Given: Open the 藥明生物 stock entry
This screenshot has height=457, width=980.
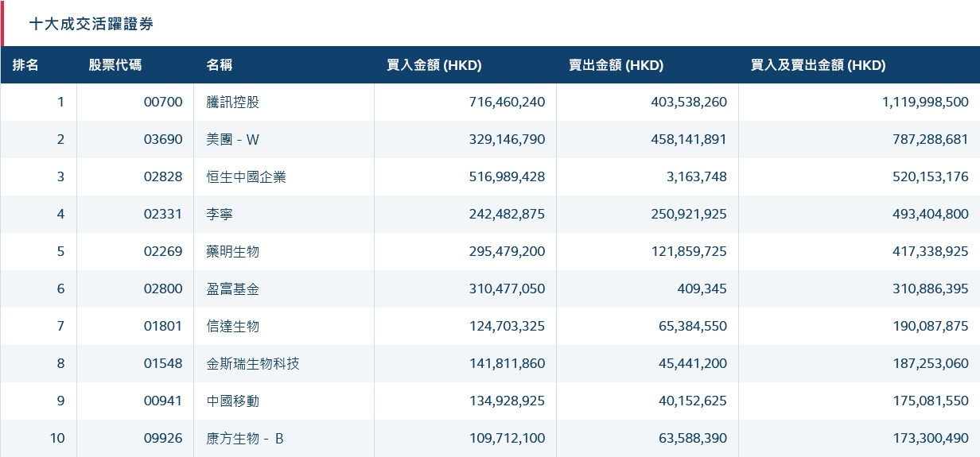Looking at the screenshot, I should 233,252.
